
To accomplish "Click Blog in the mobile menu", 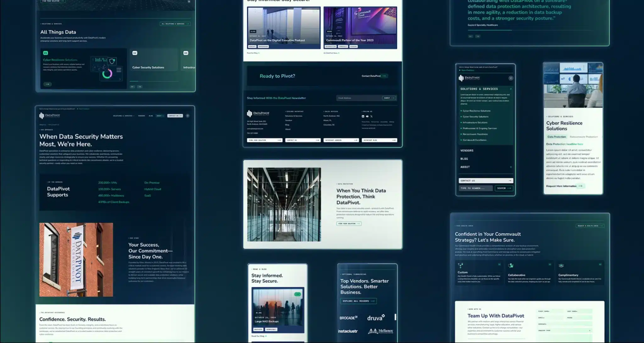I will (x=464, y=159).
